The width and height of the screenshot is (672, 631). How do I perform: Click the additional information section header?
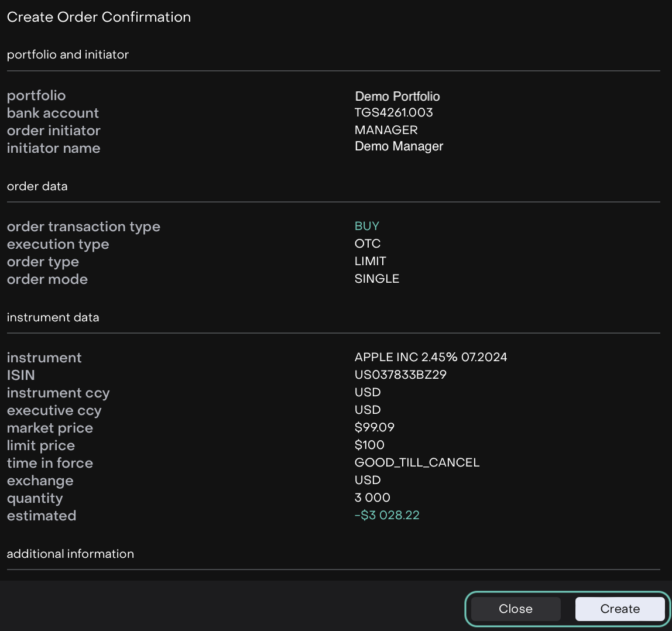click(70, 554)
